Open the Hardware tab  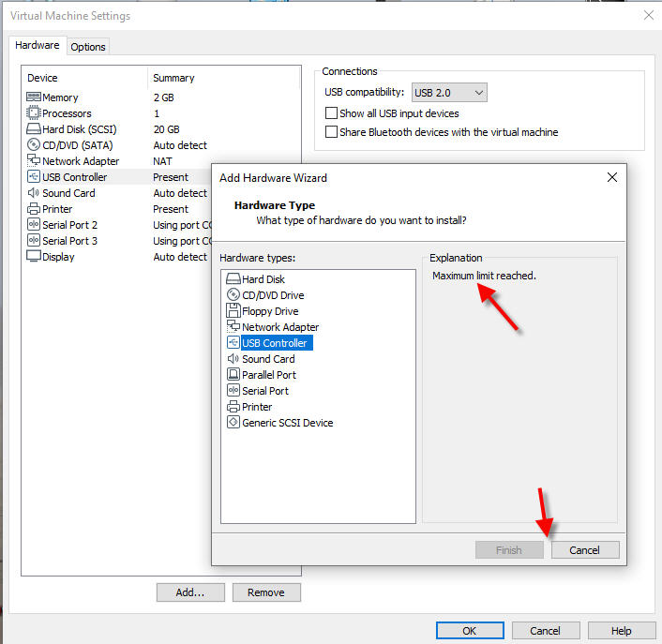pos(38,45)
